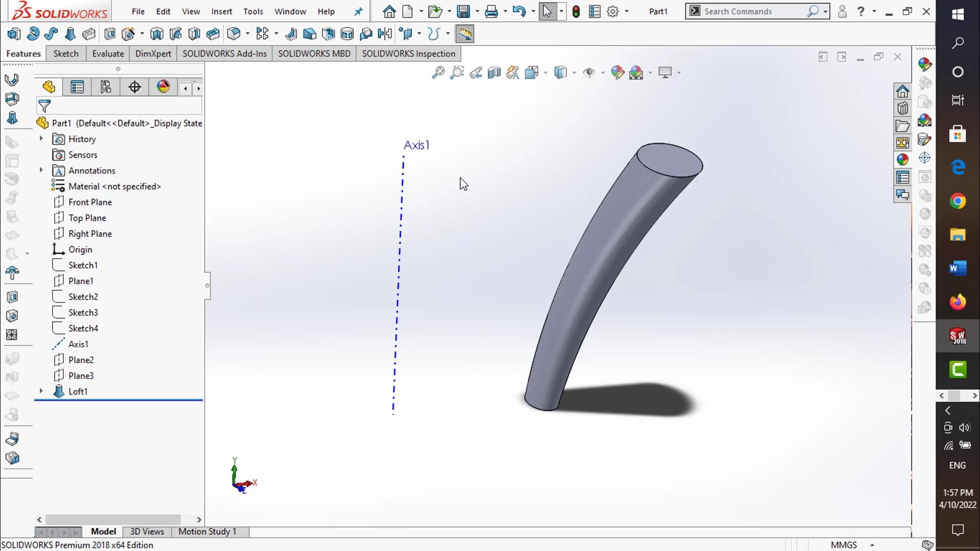Open the ConfigurationManager tab icon
The image size is (980, 551).
[x=106, y=87]
